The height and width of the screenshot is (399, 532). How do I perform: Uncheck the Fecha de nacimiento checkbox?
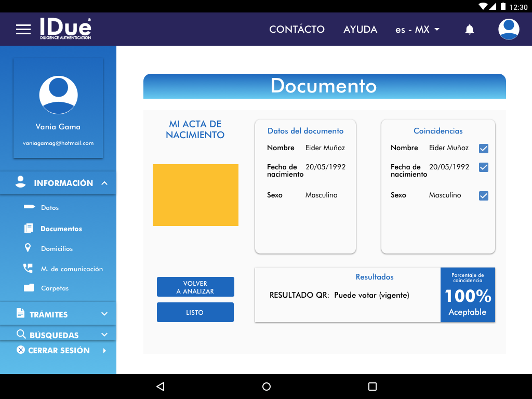click(x=484, y=167)
